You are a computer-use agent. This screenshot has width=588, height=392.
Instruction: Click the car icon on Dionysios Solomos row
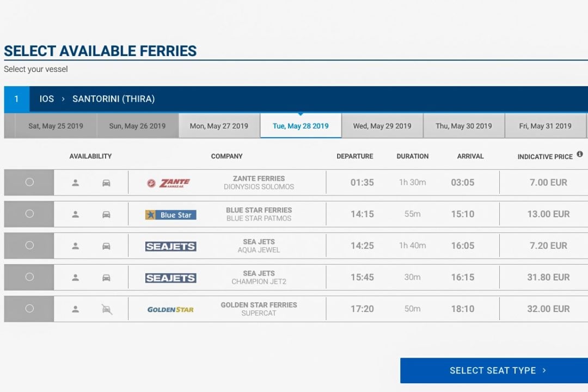point(106,183)
